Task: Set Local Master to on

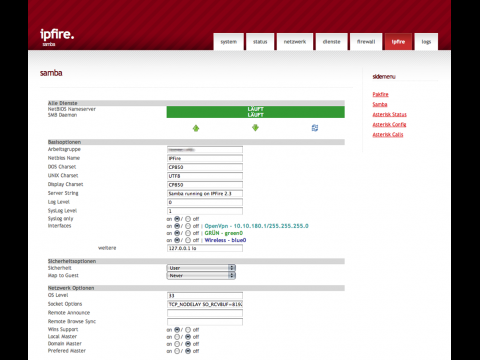Action: [177, 337]
